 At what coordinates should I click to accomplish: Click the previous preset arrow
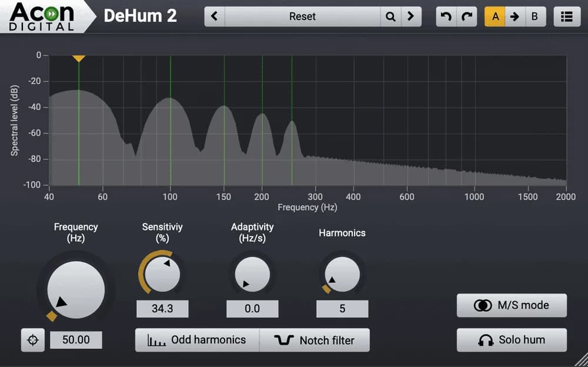click(x=215, y=16)
